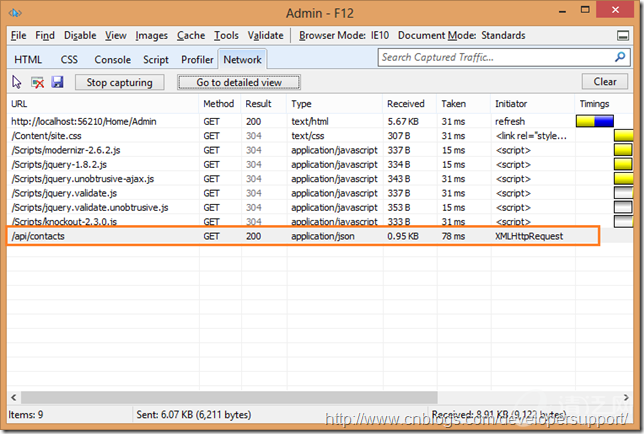
Task: Click the unpin developer tools icon
Action: coord(624,35)
